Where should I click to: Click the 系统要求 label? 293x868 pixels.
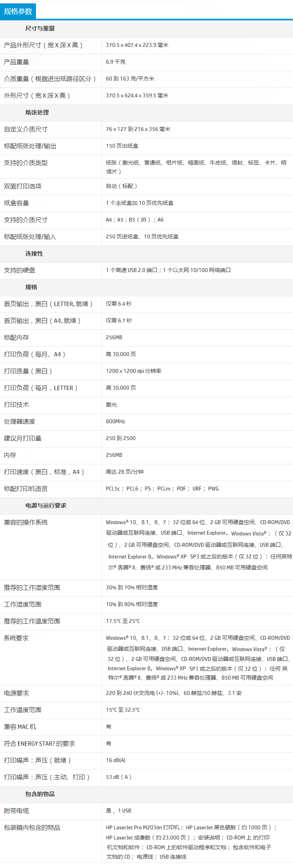pyautogui.click(x=16, y=638)
